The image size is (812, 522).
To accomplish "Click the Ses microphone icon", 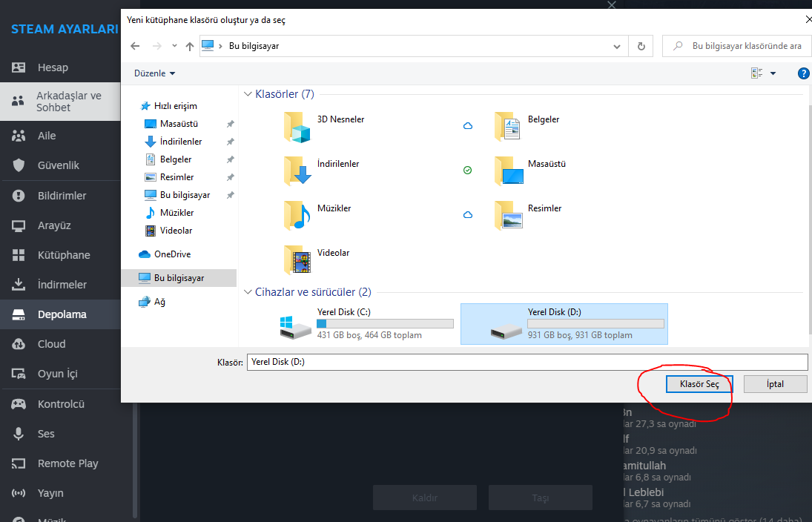I will click(x=19, y=434).
